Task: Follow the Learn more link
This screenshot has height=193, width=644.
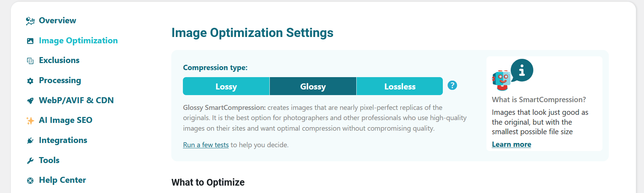Action: click(511, 144)
